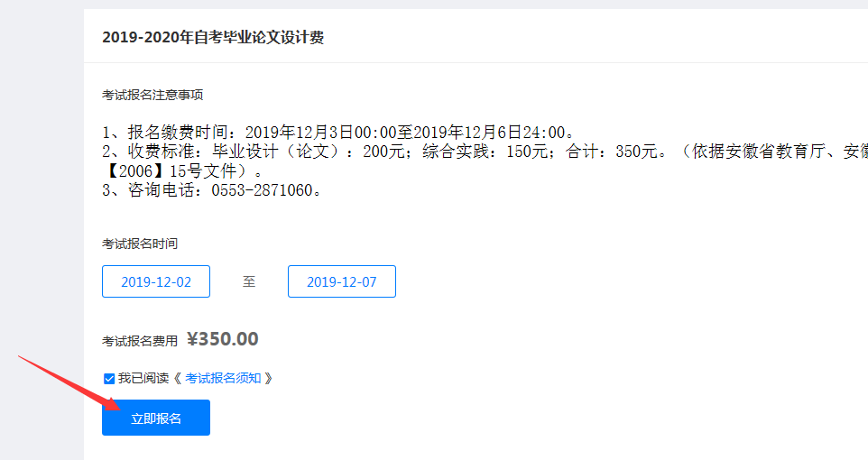The image size is (868, 460).
Task: Click the 考试报名时间 label
Action: coord(140,244)
